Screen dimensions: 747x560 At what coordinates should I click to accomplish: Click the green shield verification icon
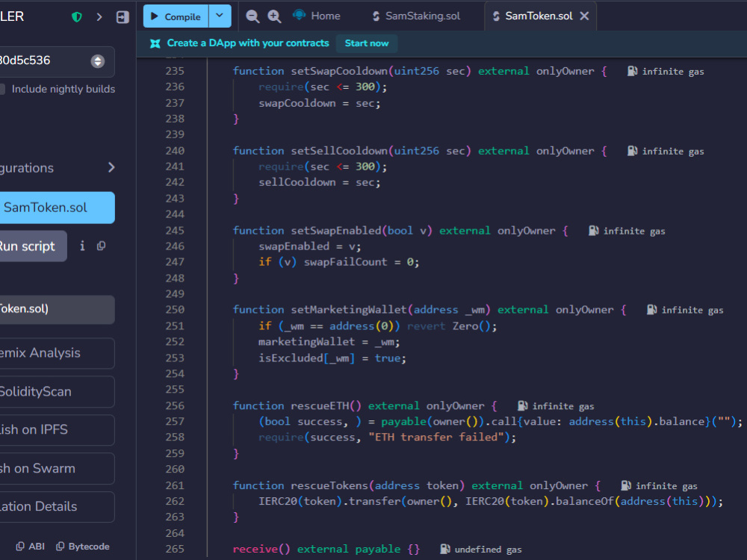click(x=77, y=17)
